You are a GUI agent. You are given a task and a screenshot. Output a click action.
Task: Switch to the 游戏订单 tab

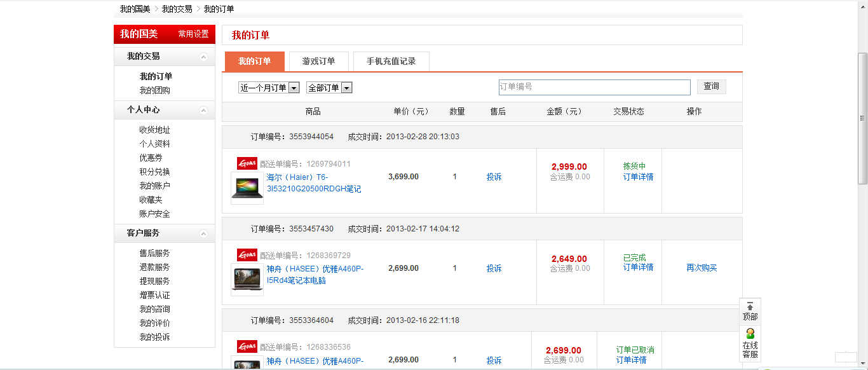(318, 62)
